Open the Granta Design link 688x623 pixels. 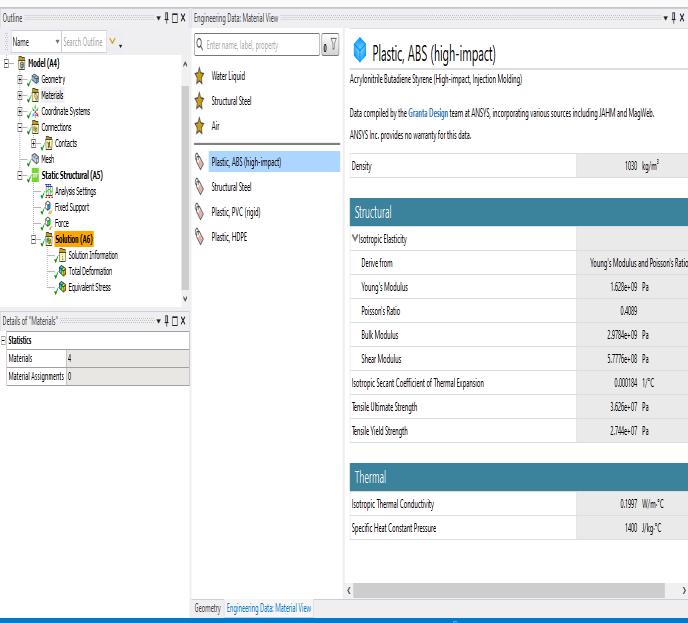coord(428,113)
